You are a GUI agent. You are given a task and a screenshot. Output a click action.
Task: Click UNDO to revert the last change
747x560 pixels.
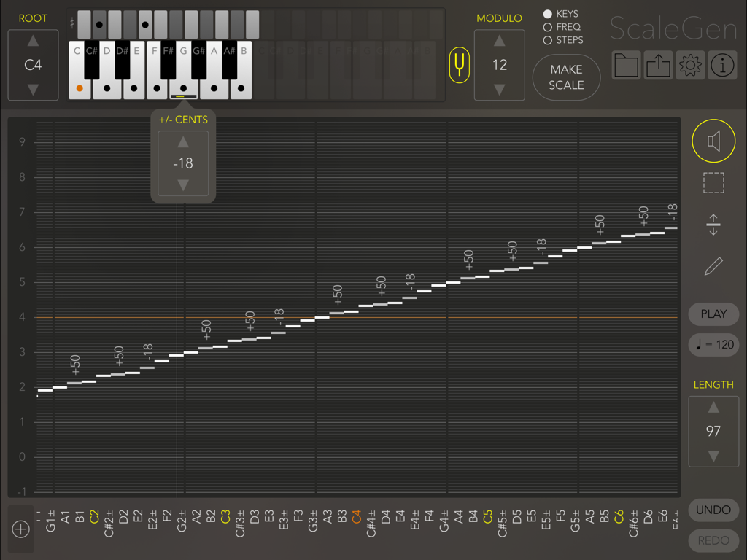tap(713, 510)
